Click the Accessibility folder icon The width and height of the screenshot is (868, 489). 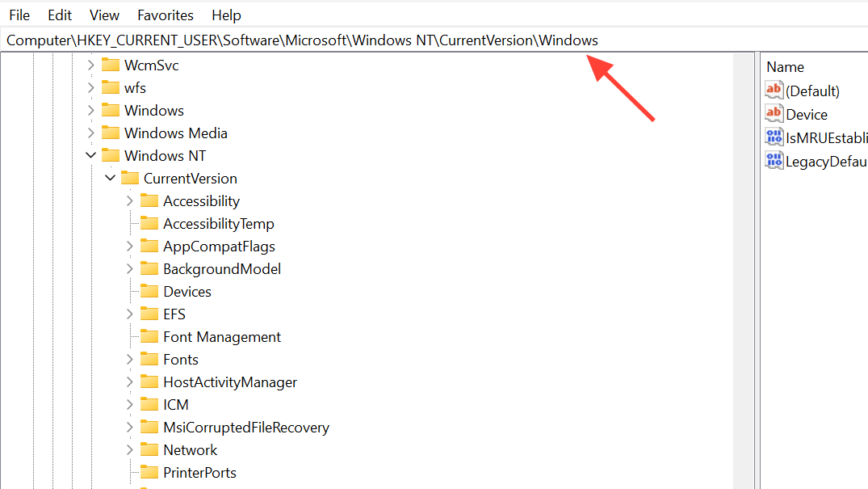(x=149, y=200)
